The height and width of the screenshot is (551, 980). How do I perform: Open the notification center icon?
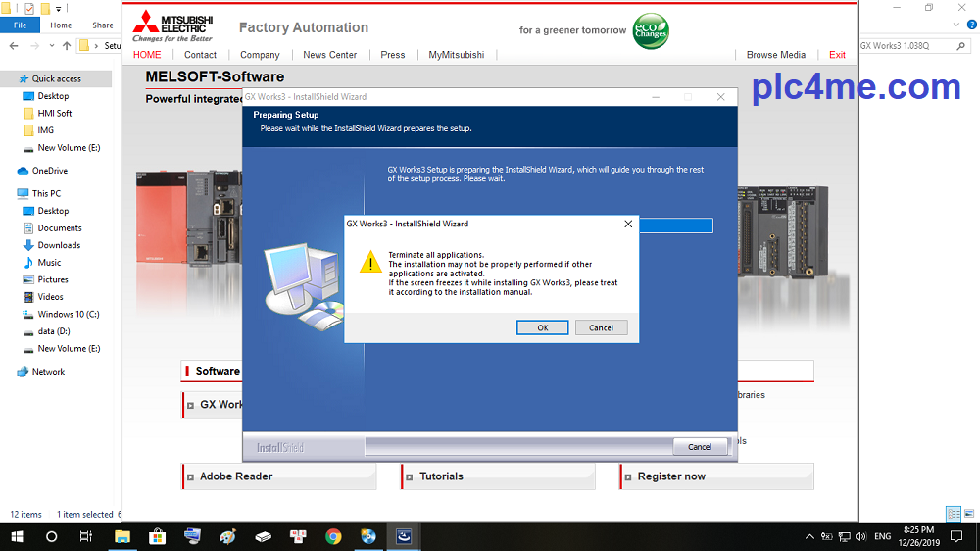[x=956, y=536]
